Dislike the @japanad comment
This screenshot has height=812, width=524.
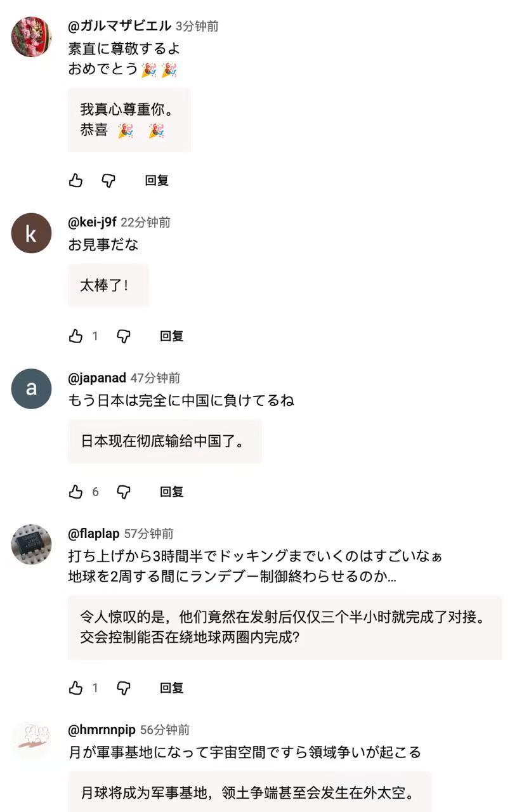[124, 492]
